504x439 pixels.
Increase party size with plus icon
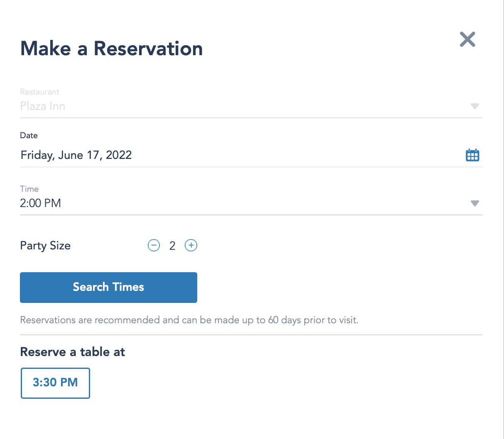[191, 245]
